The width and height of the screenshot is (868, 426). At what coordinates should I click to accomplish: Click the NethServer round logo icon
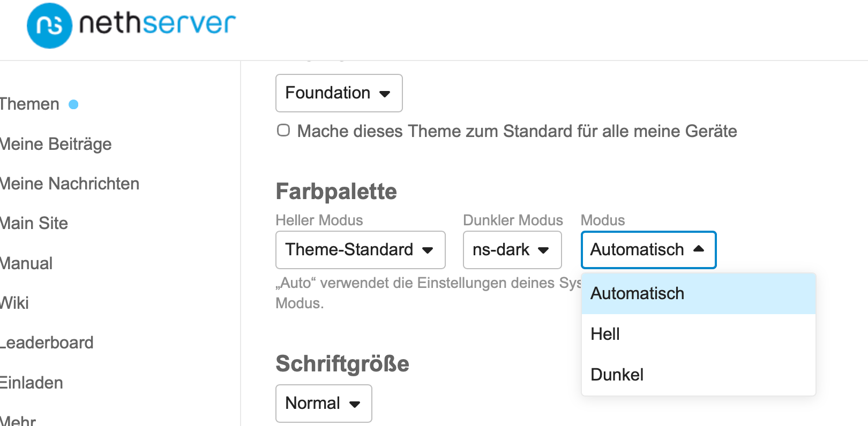49,26
